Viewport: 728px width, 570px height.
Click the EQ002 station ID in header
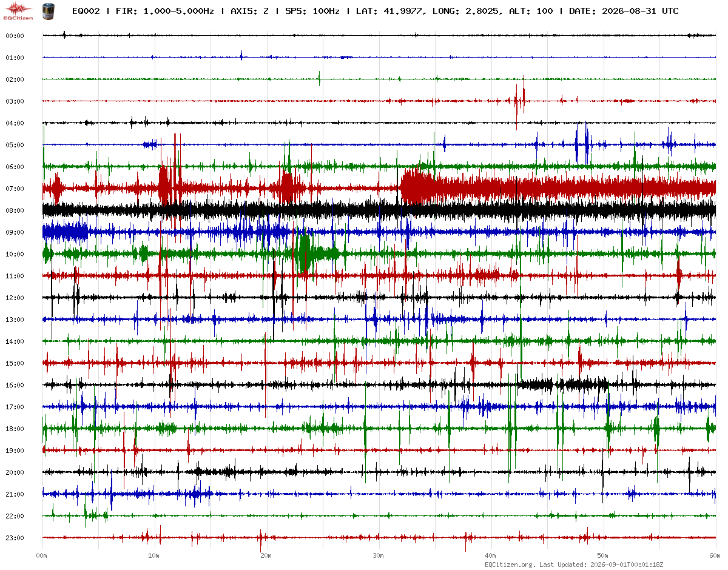(x=86, y=11)
